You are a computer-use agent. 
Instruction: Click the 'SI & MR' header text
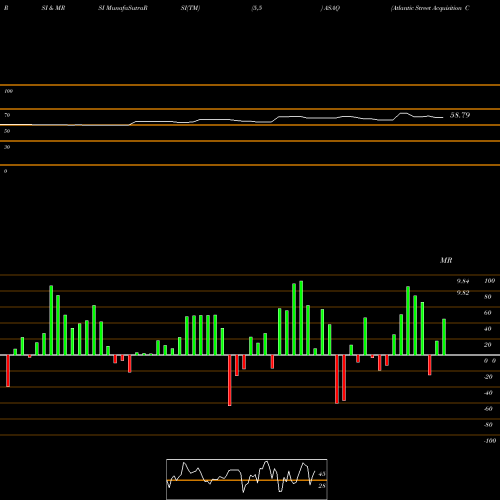[53, 8]
